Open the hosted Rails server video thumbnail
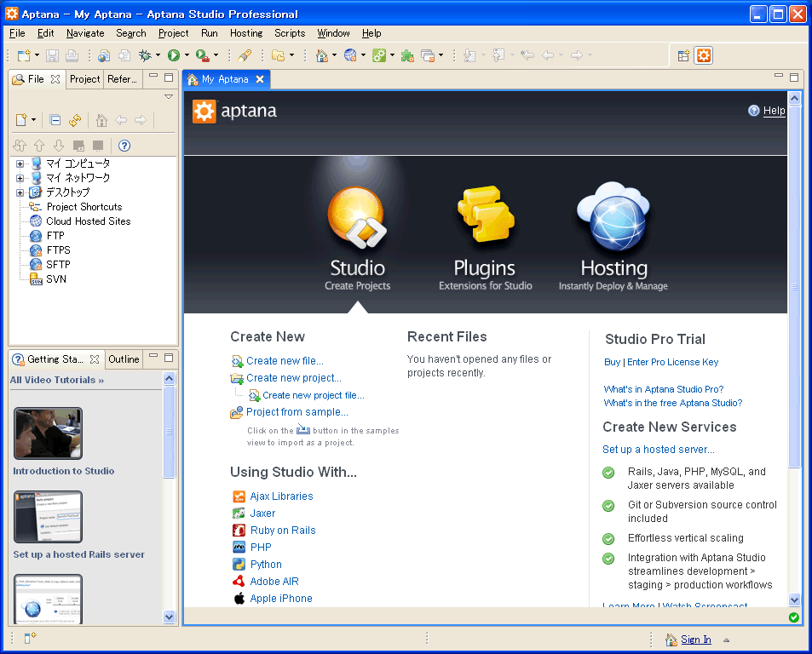 pos(49,517)
